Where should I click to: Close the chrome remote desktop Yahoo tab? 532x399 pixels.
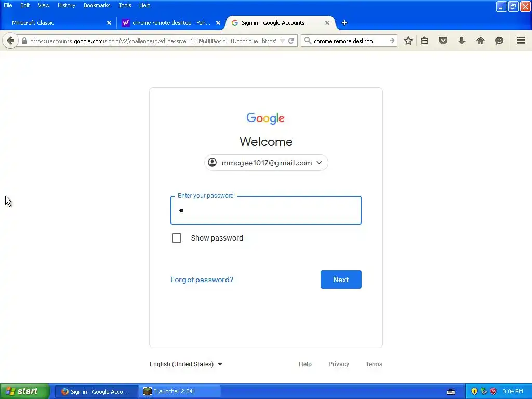218,23
